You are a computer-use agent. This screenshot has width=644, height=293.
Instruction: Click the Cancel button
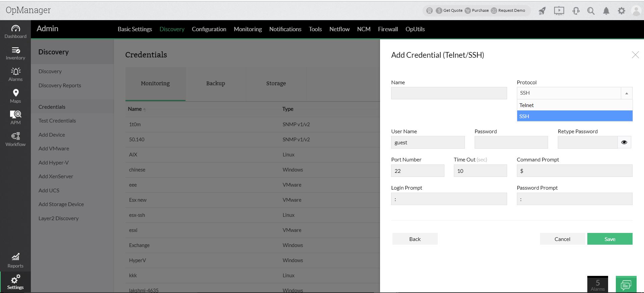(562, 239)
